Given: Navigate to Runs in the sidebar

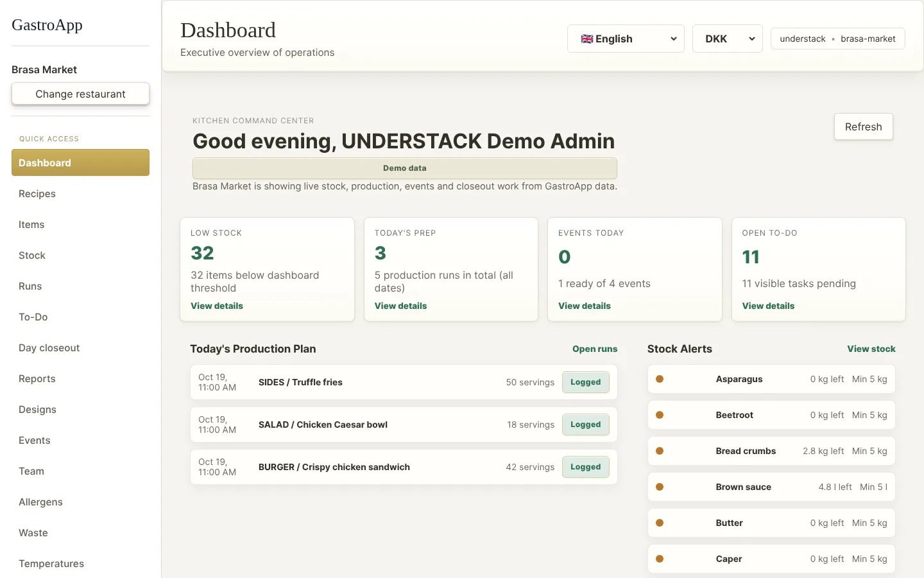Looking at the screenshot, I should 80,286.
